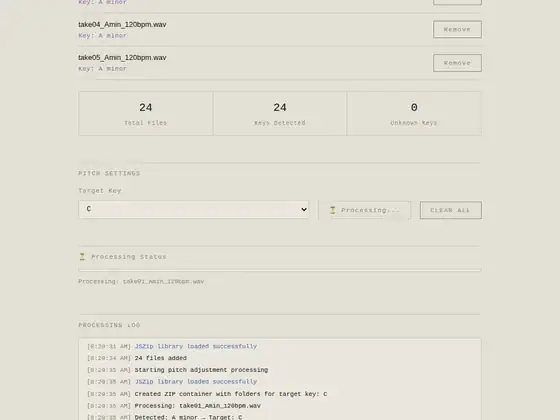Click 'Starting pitch adjustment processing' log line
The image size is (560, 420).
point(201,370)
